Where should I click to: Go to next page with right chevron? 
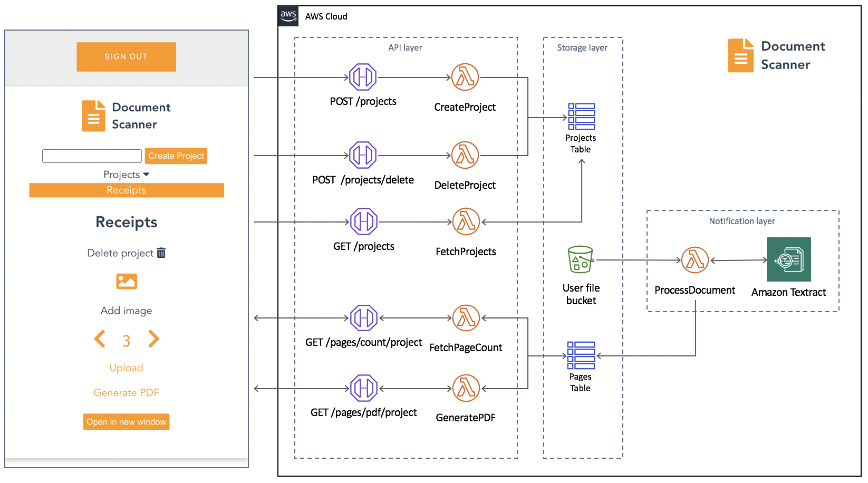click(153, 339)
